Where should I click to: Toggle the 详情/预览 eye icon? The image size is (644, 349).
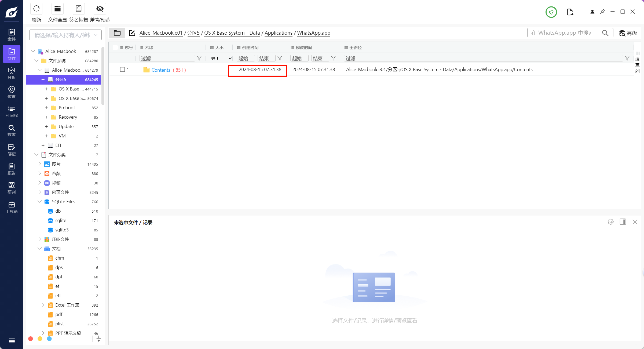coord(100,9)
